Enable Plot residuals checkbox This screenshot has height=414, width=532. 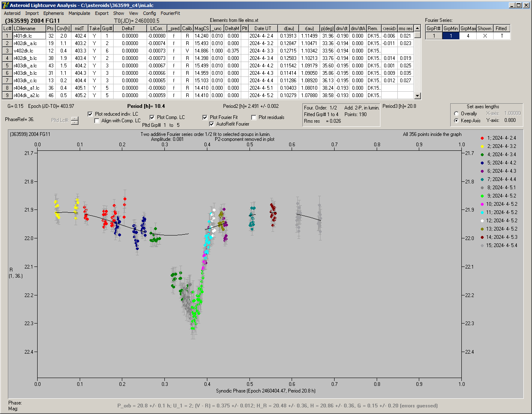[x=254, y=117]
